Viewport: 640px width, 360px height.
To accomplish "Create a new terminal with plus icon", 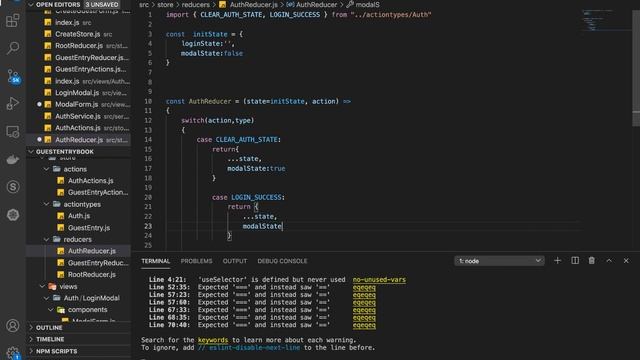I will 557,260.
